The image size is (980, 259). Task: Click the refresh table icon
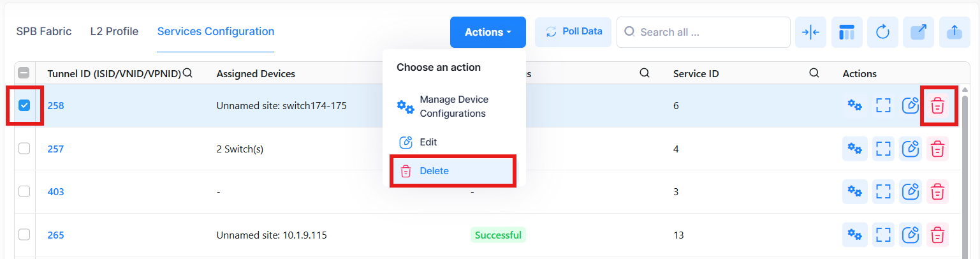pos(883,32)
